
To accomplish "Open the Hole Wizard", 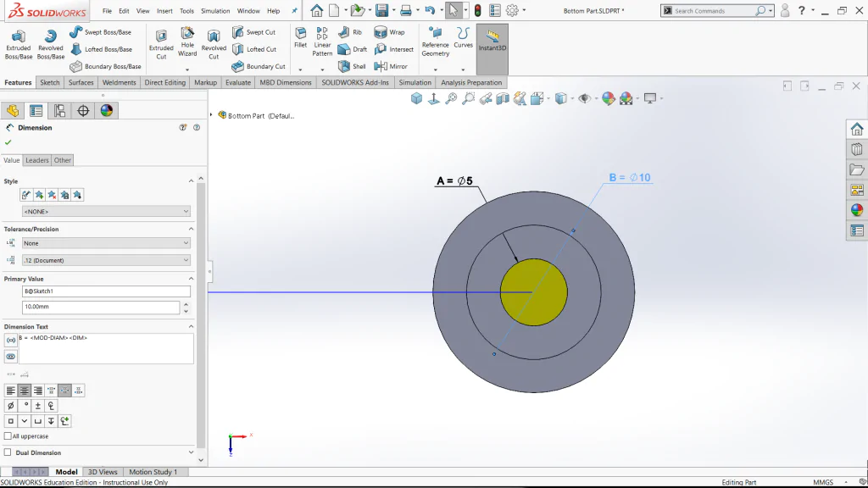I will click(187, 42).
